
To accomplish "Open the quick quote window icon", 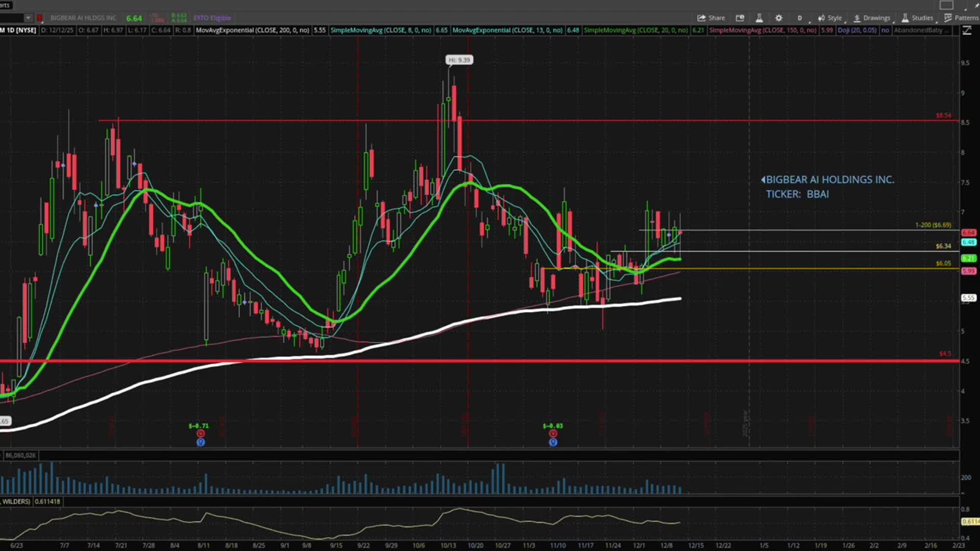I will click(x=740, y=18).
